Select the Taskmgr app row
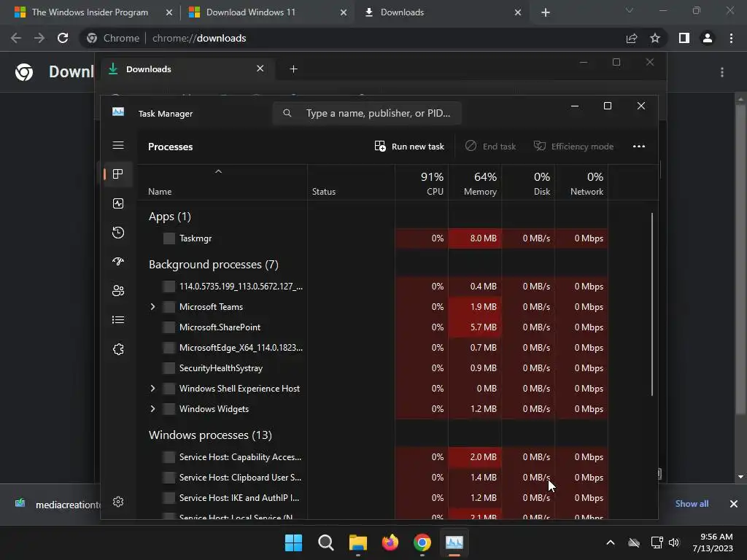This screenshot has width=747, height=560. (x=373, y=238)
